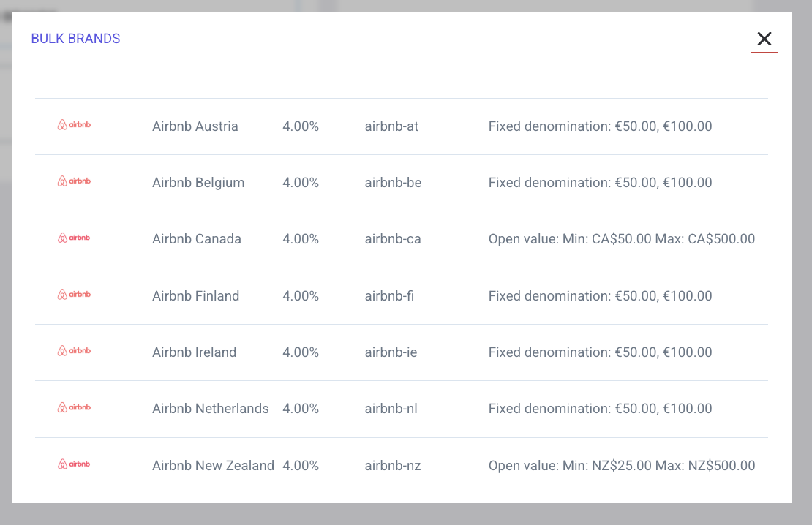
Task: Click the Airbnb logo beside Airbnb Ireland
Action: pos(74,350)
